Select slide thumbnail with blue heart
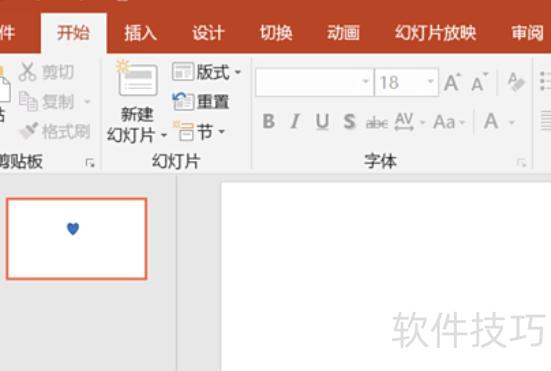This screenshot has height=371, width=551. tap(77, 239)
